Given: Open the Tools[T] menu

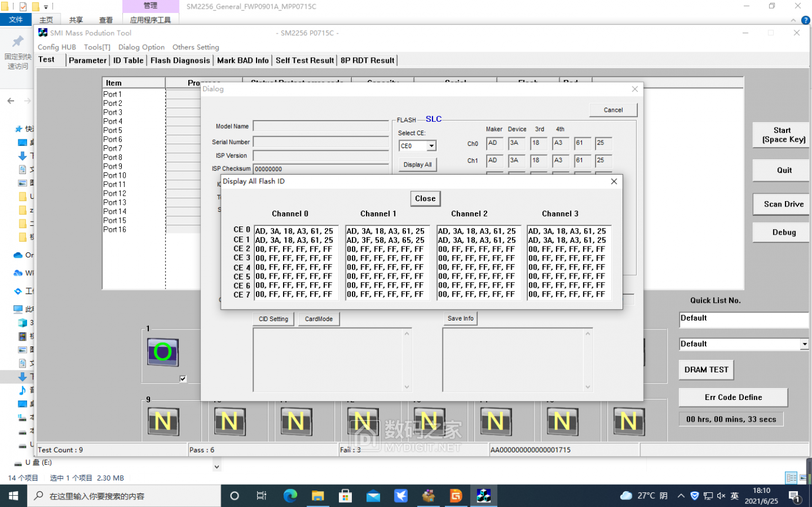Looking at the screenshot, I should (x=97, y=47).
